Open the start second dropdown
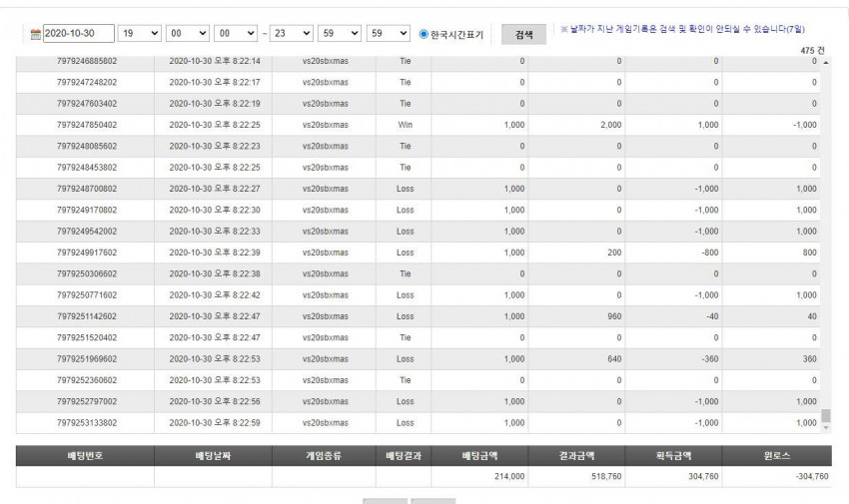This screenshot has width=849, height=504. (x=236, y=34)
